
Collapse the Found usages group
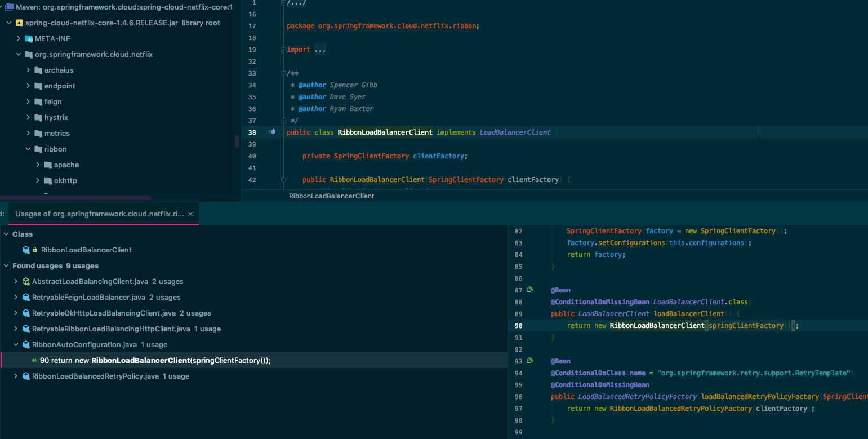click(x=6, y=265)
